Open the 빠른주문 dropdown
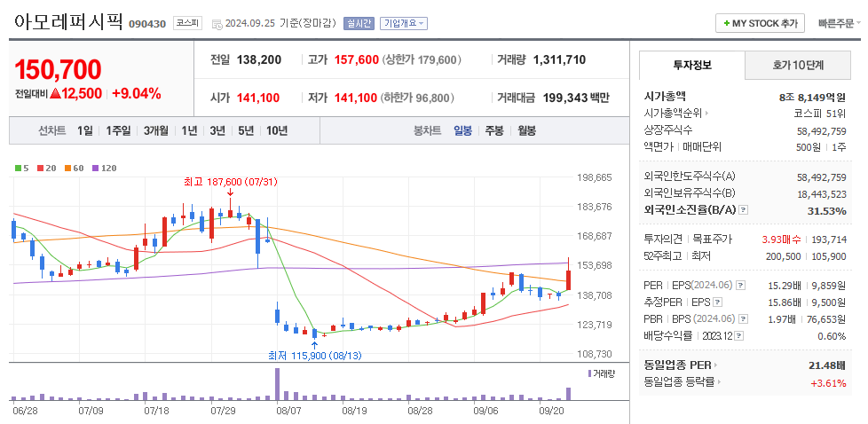The height and width of the screenshot is (424, 868). (x=840, y=24)
